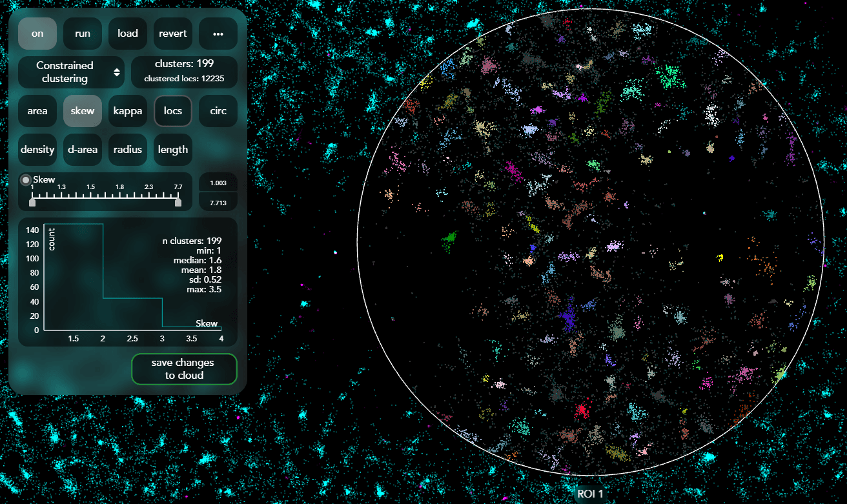Choose the density metric
This screenshot has width=847, height=504.
(x=37, y=149)
